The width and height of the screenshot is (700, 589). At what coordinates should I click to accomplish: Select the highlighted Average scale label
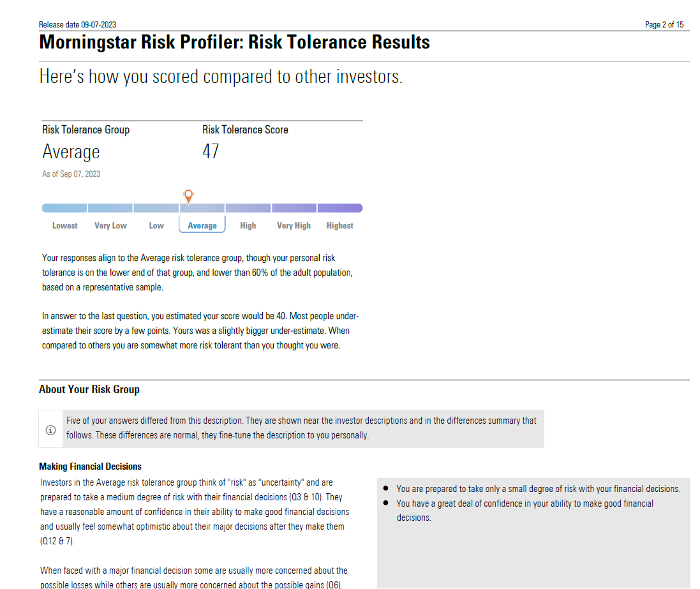(x=202, y=225)
